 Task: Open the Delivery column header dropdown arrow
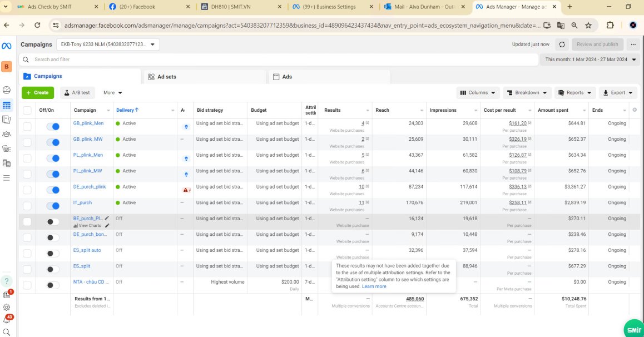coord(172,111)
